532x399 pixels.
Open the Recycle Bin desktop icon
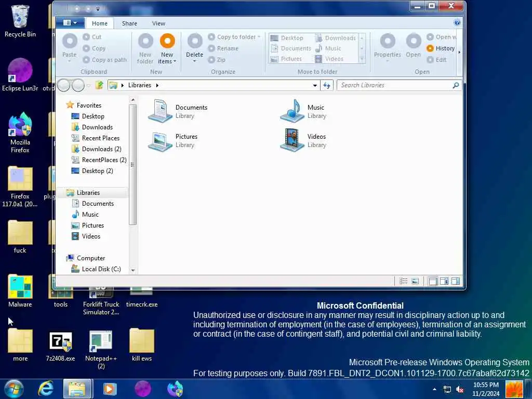coord(20,21)
